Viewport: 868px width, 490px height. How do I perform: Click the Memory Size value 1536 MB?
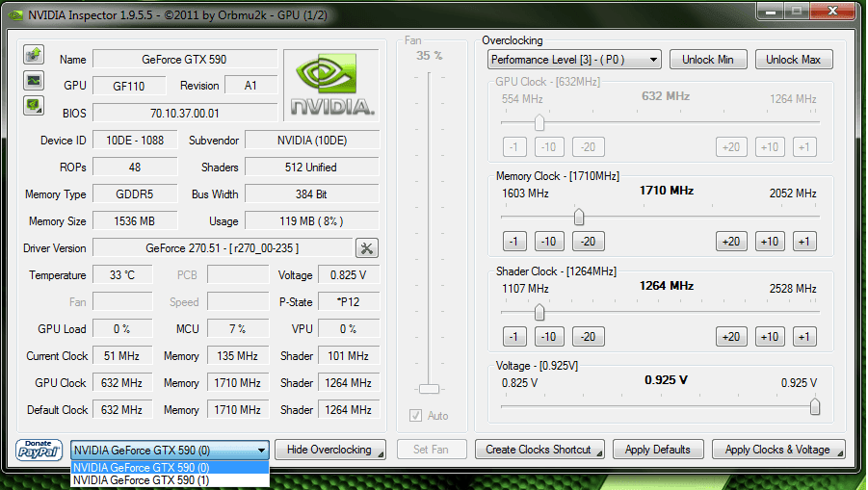[x=135, y=221]
